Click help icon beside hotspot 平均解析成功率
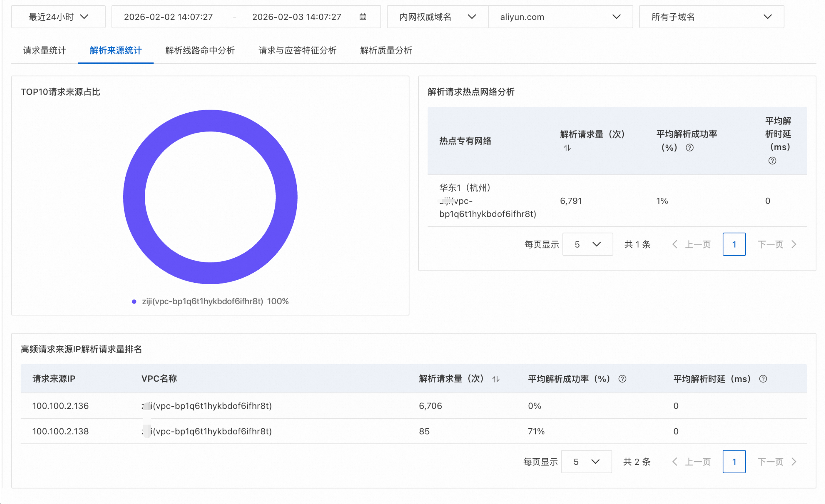825x504 pixels. (x=689, y=148)
